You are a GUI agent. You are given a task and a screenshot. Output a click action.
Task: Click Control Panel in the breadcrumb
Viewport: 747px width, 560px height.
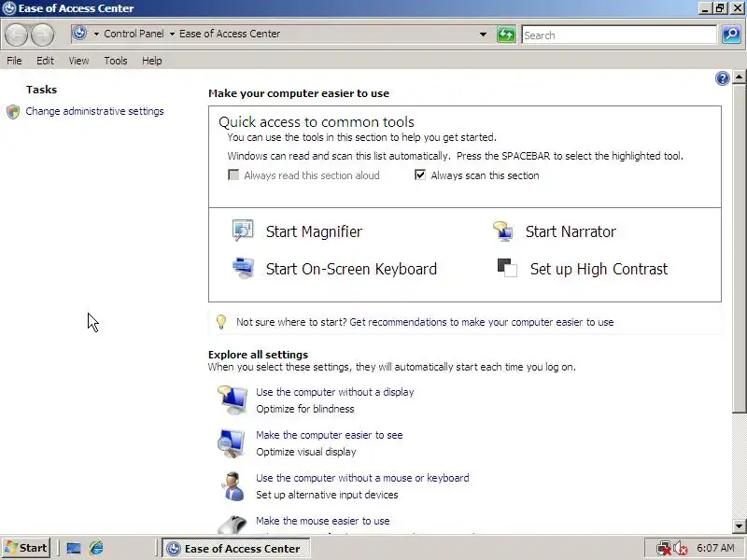pos(134,34)
